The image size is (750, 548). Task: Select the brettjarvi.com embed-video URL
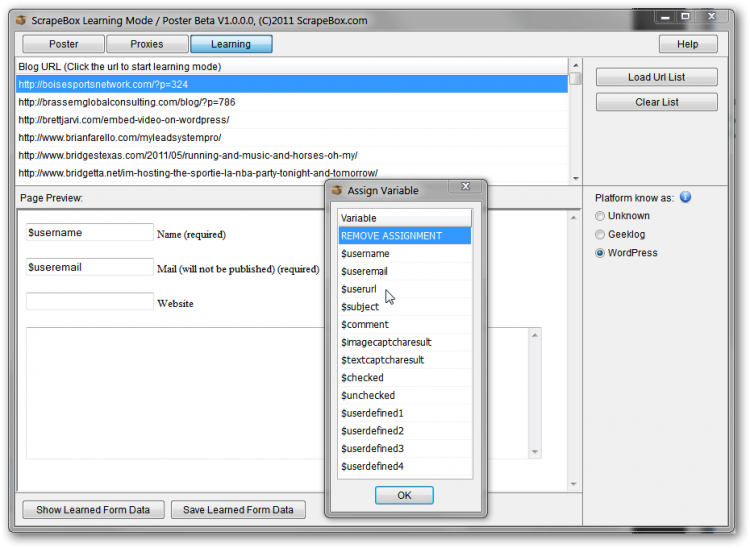tap(292, 120)
